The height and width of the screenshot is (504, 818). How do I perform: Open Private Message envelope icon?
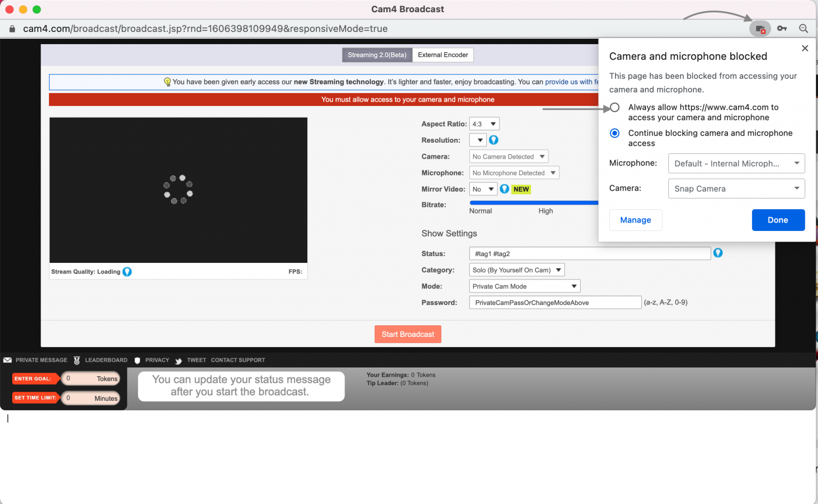(7, 360)
